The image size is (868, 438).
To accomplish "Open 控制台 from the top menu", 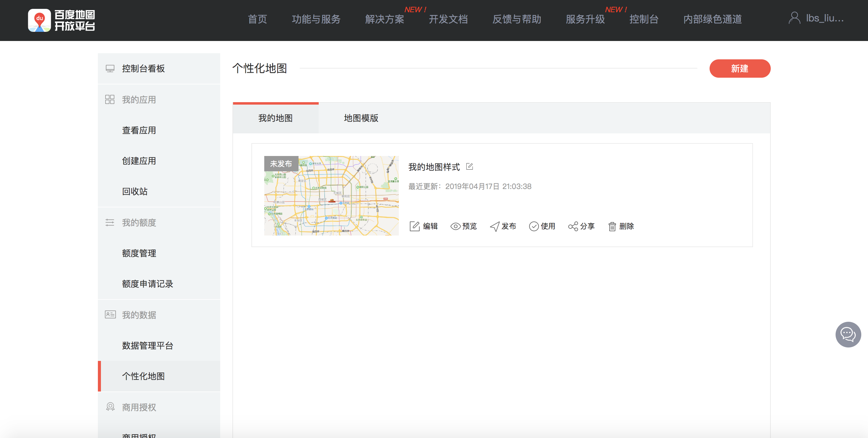I will (x=644, y=19).
